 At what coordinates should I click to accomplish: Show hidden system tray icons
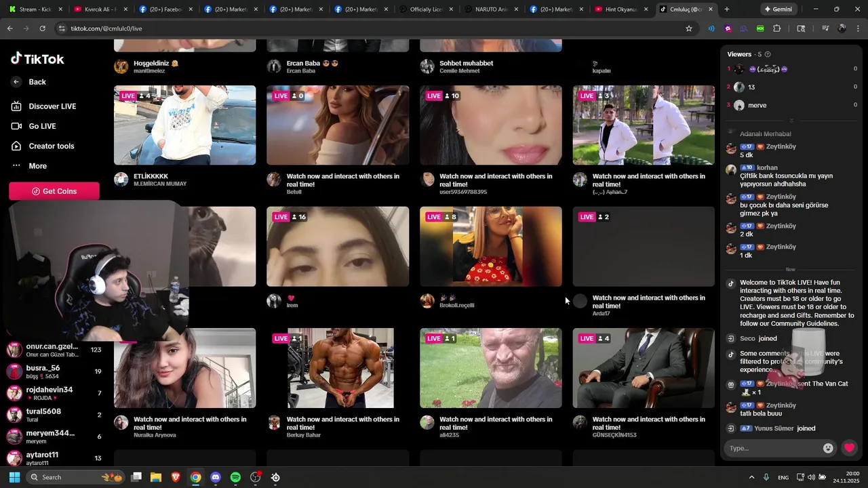751,477
